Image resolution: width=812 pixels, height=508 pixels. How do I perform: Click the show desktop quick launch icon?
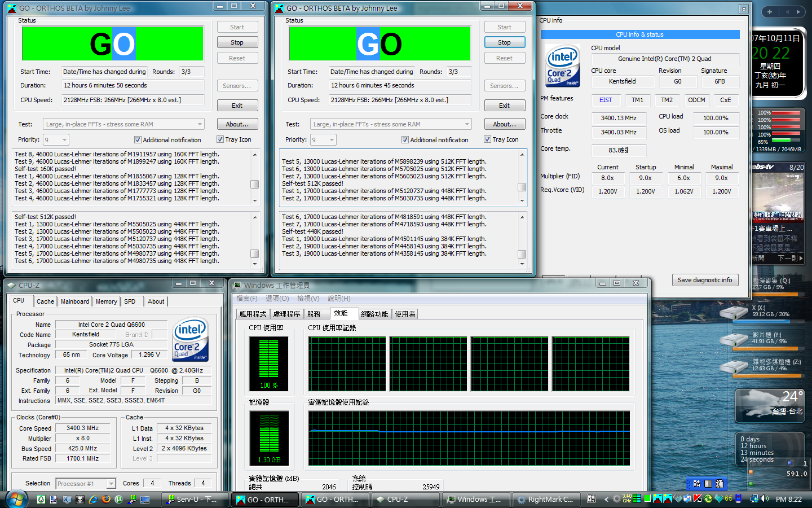tap(145, 500)
